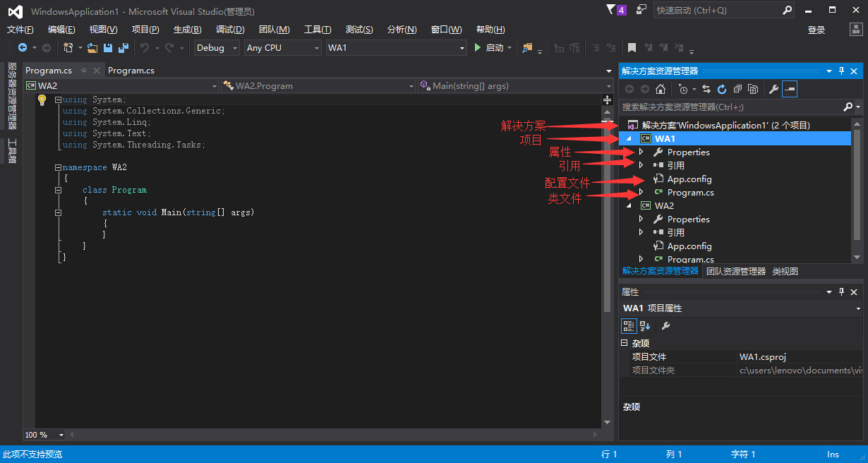Click the Navigate Backward toolbar icon
Image resolution: width=868 pixels, height=463 pixels.
point(23,48)
